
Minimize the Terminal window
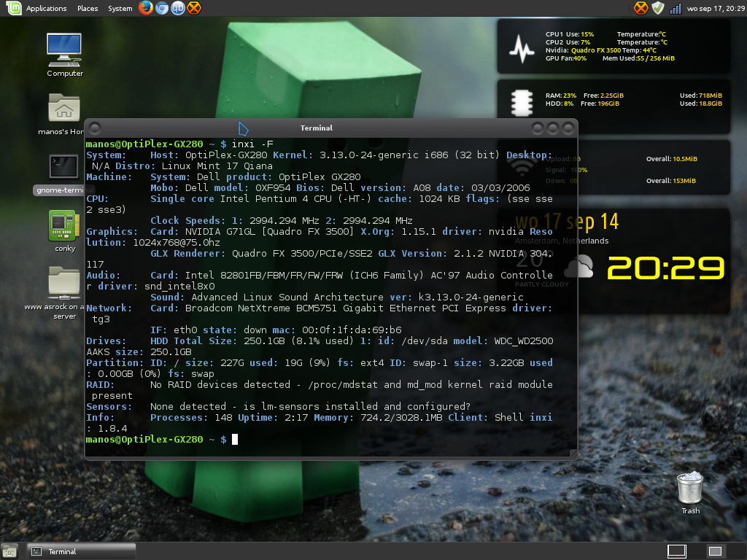coord(538,128)
